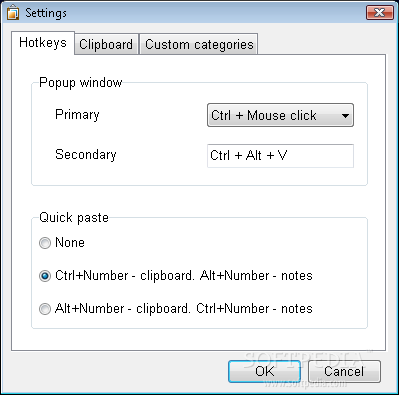The width and height of the screenshot is (399, 395).
Task: Click the Cancel button
Action: [x=344, y=371]
